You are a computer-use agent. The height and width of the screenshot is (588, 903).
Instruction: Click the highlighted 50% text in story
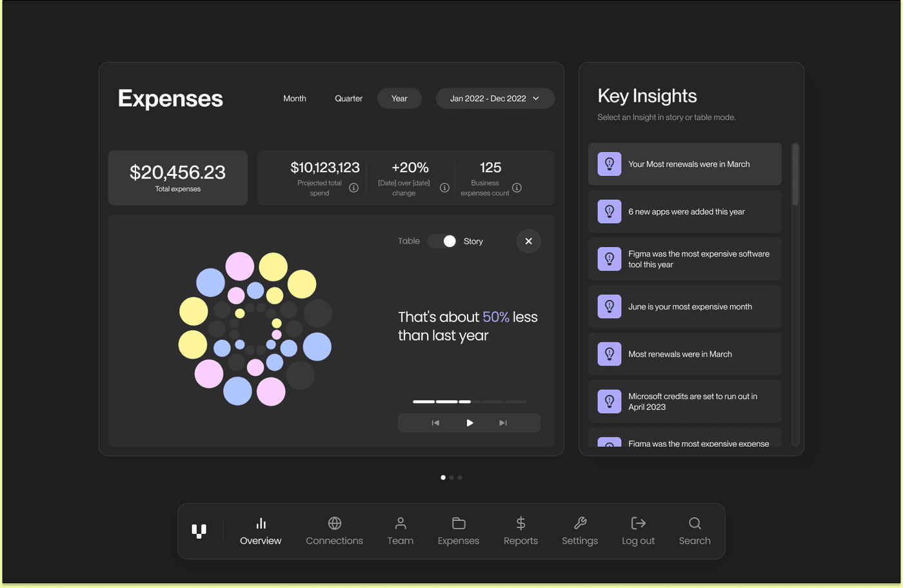(x=496, y=317)
